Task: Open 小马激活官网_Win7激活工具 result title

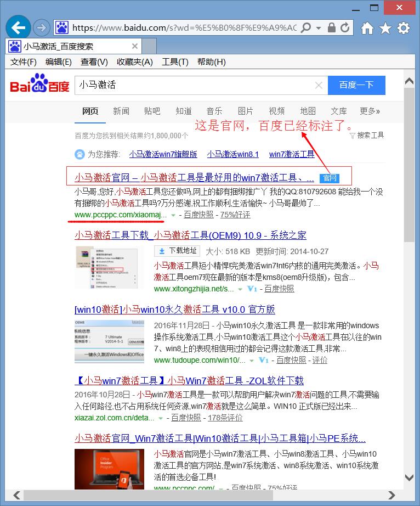Action: tap(220, 438)
